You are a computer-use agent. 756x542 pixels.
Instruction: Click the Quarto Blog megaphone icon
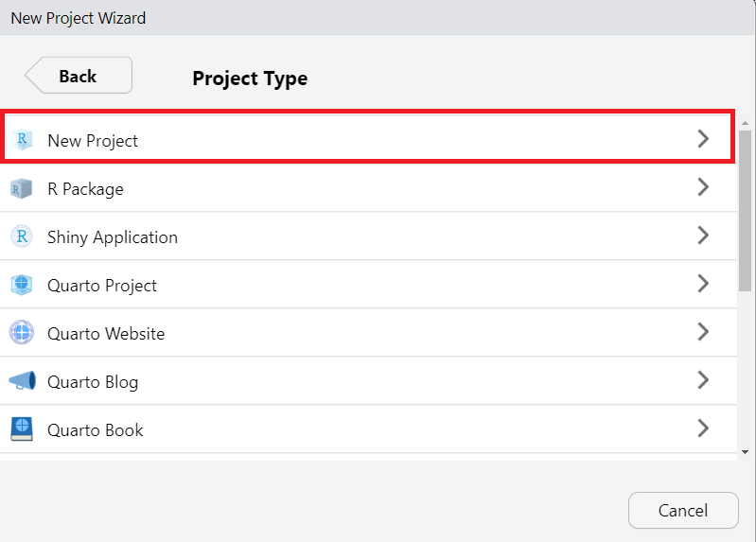[x=22, y=381]
